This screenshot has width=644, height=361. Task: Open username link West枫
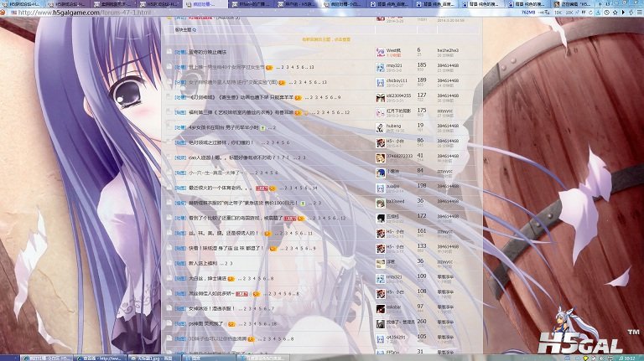point(393,50)
